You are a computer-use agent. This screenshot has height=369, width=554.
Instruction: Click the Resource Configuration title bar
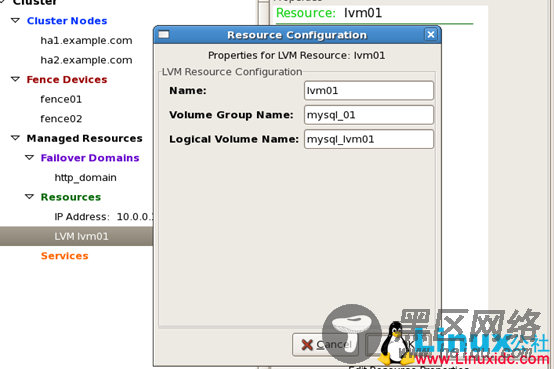pyautogui.click(x=297, y=35)
